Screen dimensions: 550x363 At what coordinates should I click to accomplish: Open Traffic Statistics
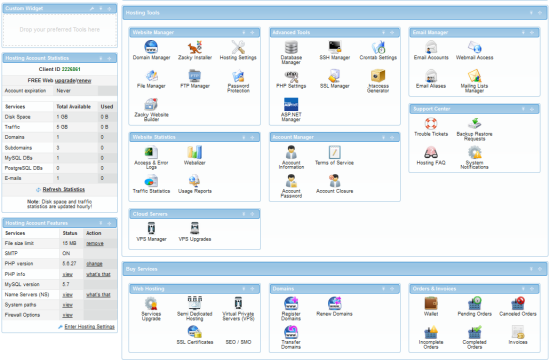pos(151,184)
